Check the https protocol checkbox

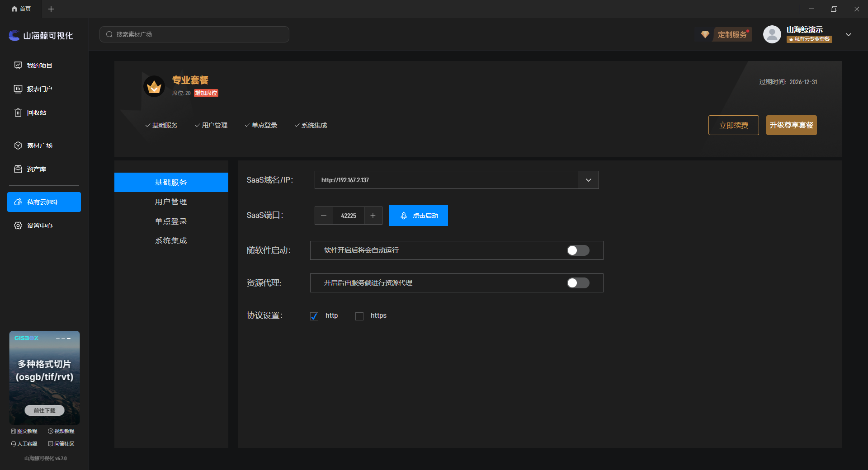(359, 316)
